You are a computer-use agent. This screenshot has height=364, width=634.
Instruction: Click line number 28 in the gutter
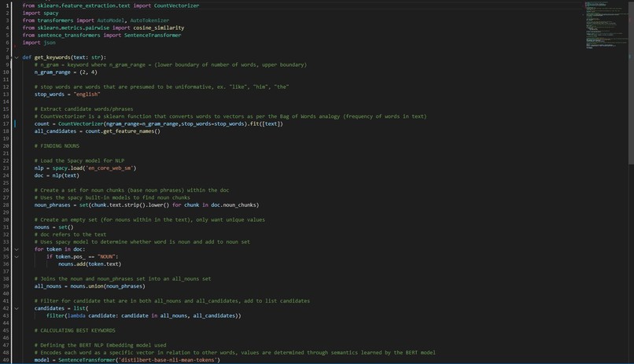click(x=6, y=205)
